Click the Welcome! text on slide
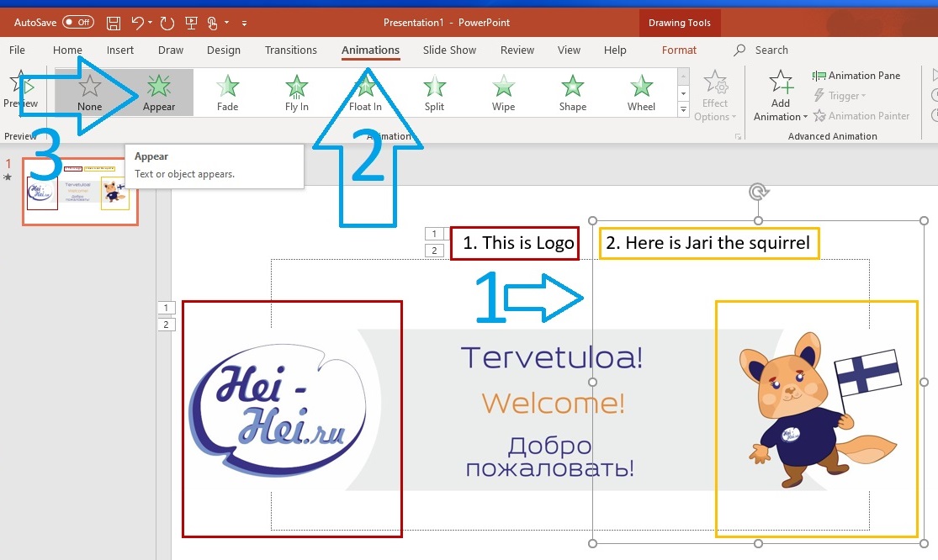 tap(554, 403)
